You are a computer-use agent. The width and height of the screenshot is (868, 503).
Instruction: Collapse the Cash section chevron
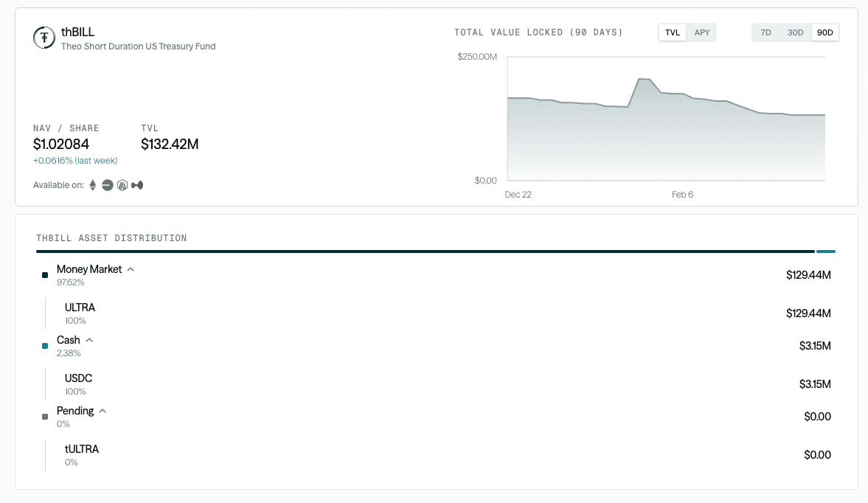tap(89, 340)
